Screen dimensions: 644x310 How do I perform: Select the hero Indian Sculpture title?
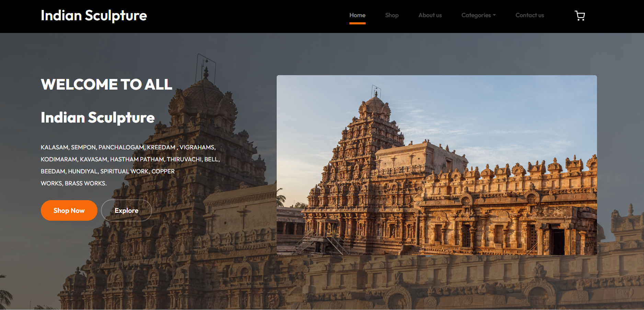click(97, 117)
